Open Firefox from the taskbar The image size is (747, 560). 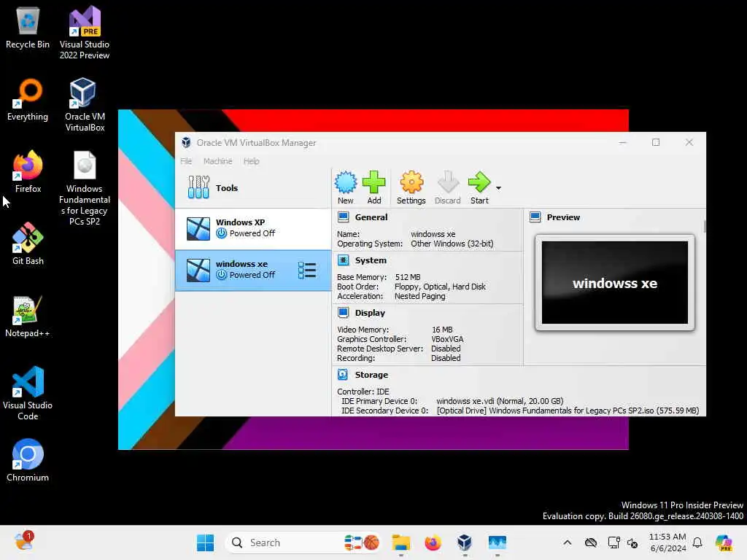pyautogui.click(x=433, y=542)
